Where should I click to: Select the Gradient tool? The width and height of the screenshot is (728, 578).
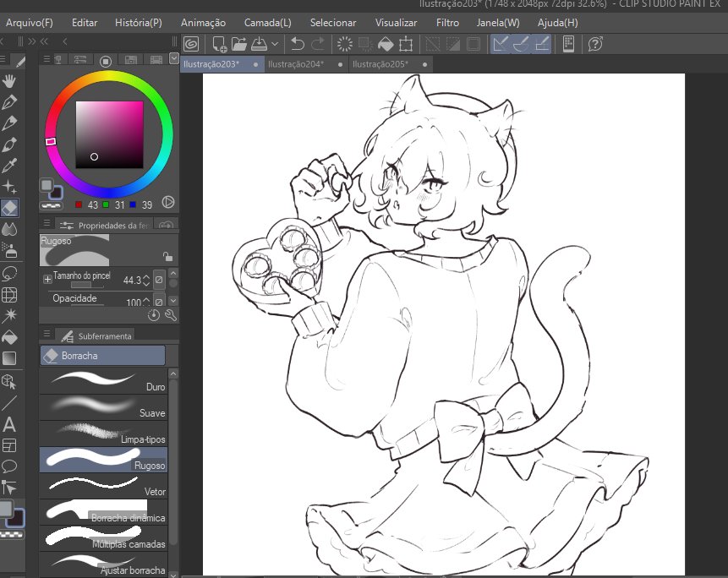[8, 358]
